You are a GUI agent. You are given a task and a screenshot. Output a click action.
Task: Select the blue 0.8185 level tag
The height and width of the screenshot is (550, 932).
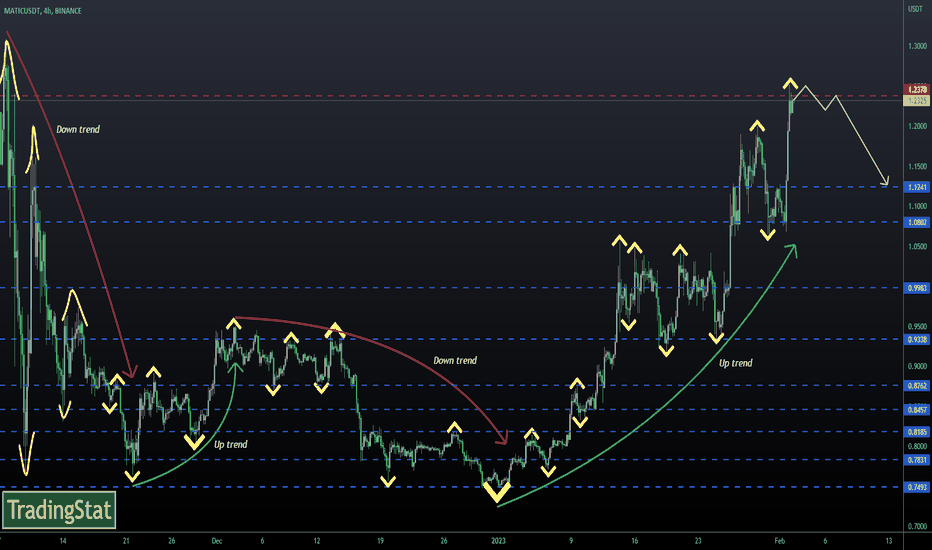tap(916, 432)
